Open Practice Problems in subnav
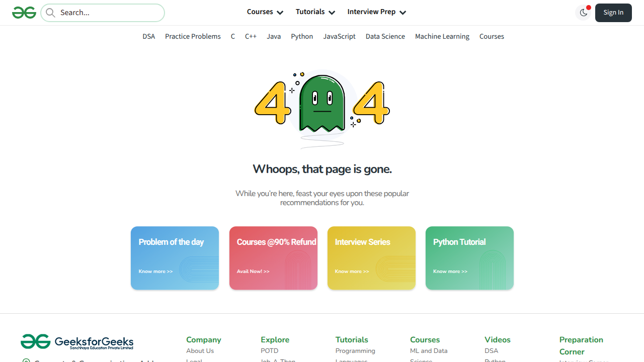Image resolution: width=644 pixels, height=362 pixels. click(193, 36)
